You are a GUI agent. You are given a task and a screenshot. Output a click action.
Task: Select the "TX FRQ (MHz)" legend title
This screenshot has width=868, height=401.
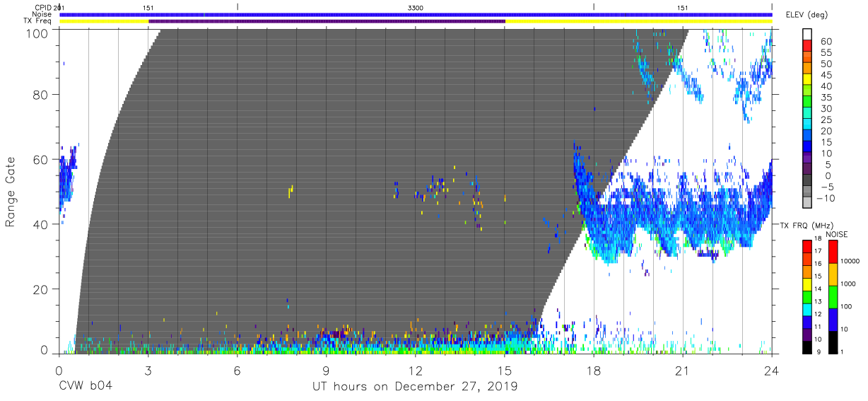pyautogui.click(x=807, y=225)
